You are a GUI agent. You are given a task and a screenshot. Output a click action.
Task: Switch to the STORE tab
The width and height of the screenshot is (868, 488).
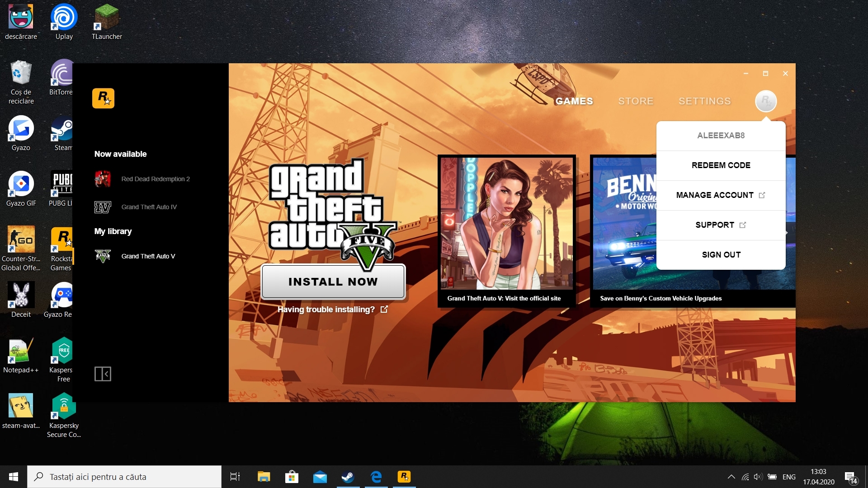pos(636,101)
